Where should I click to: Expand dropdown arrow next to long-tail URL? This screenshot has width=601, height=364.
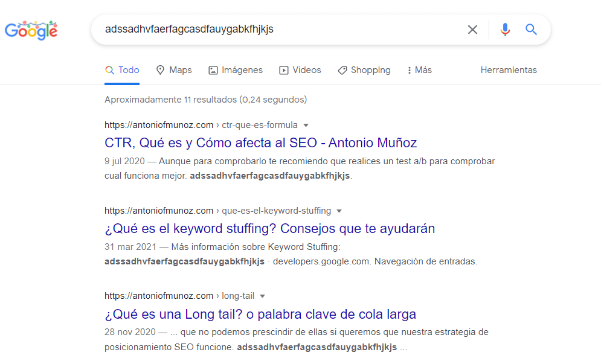pyautogui.click(x=262, y=296)
